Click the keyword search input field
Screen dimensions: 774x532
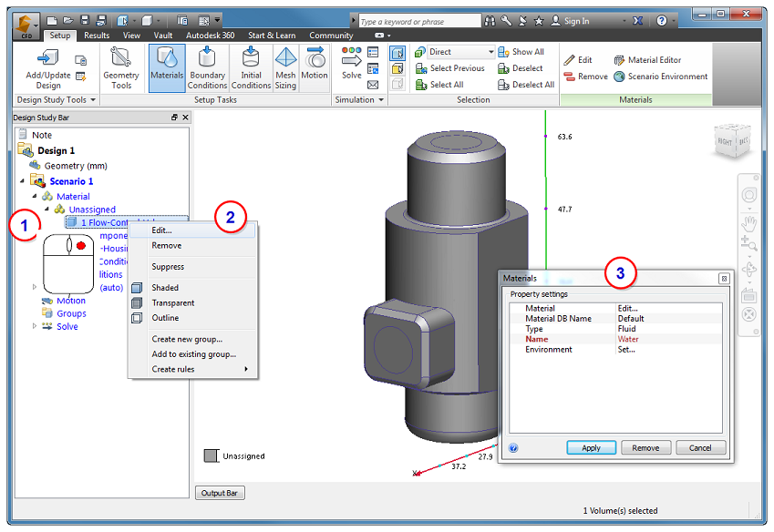point(419,21)
